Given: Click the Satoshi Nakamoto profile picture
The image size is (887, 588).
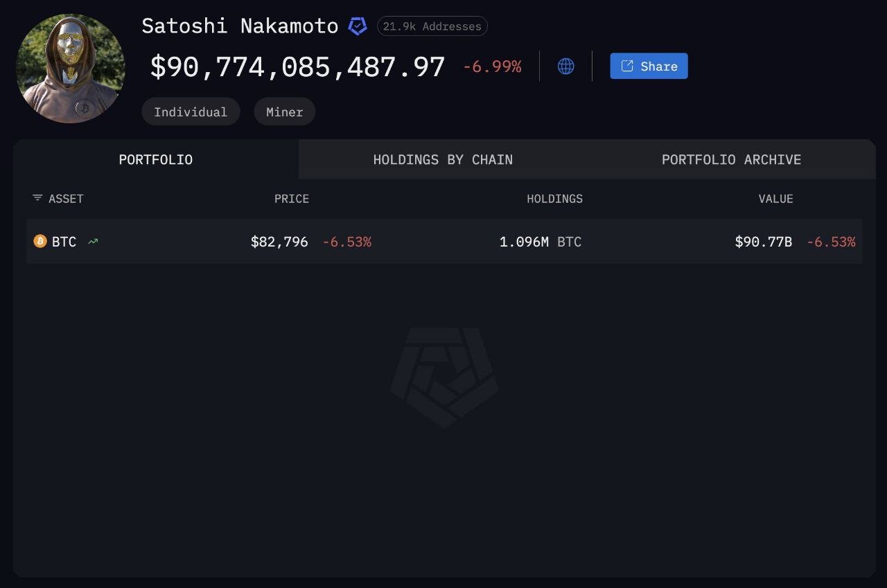Looking at the screenshot, I should pos(70,68).
